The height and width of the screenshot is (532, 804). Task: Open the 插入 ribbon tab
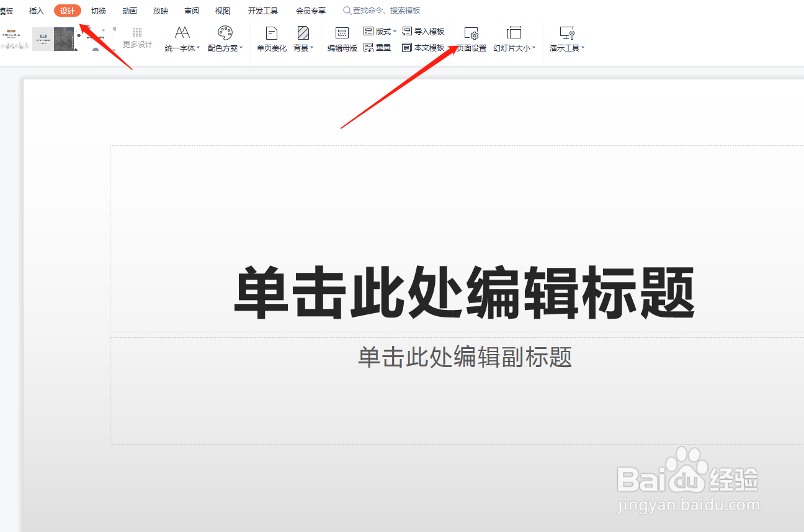37,11
